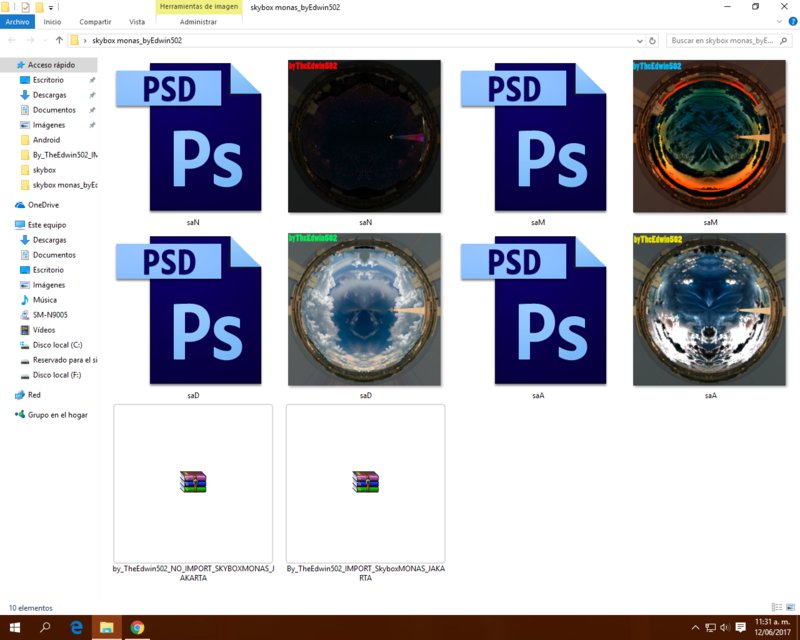
Task: Open the saA Photoshop PSD file
Action: (x=534, y=310)
